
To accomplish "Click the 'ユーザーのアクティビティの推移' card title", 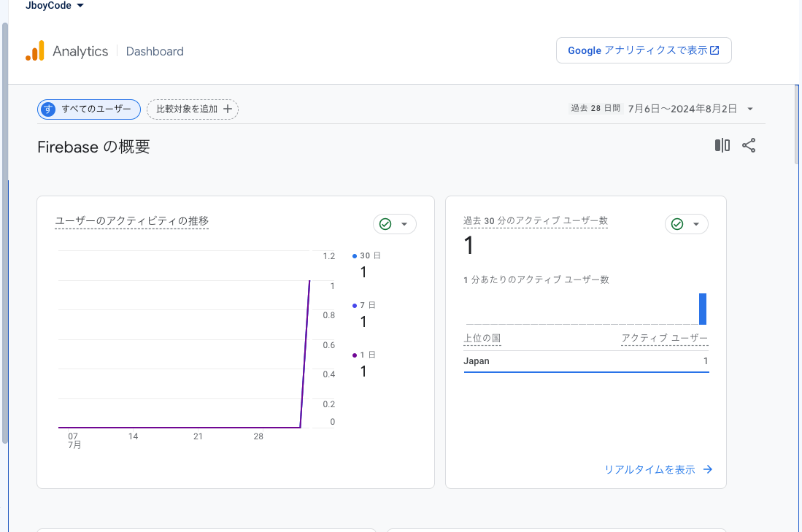I will pyautogui.click(x=132, y=221).
